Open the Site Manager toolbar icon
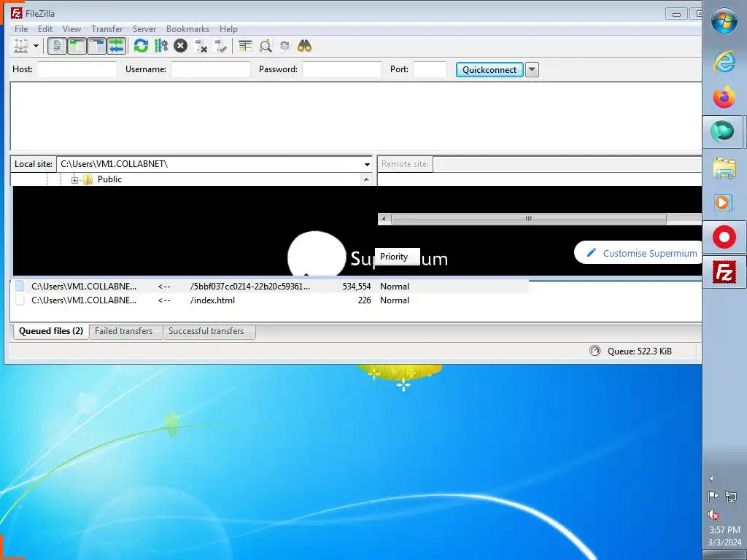 click(x=20, y=46)
